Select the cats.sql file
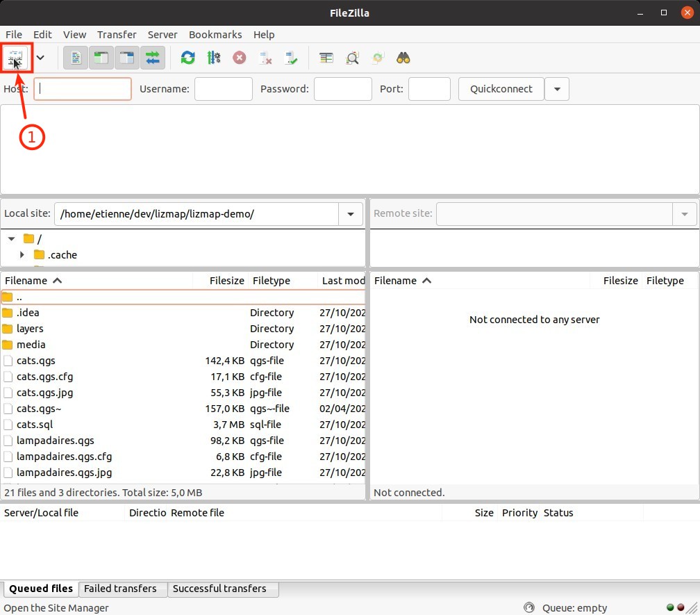700x615 pixels. click(183, 425)
